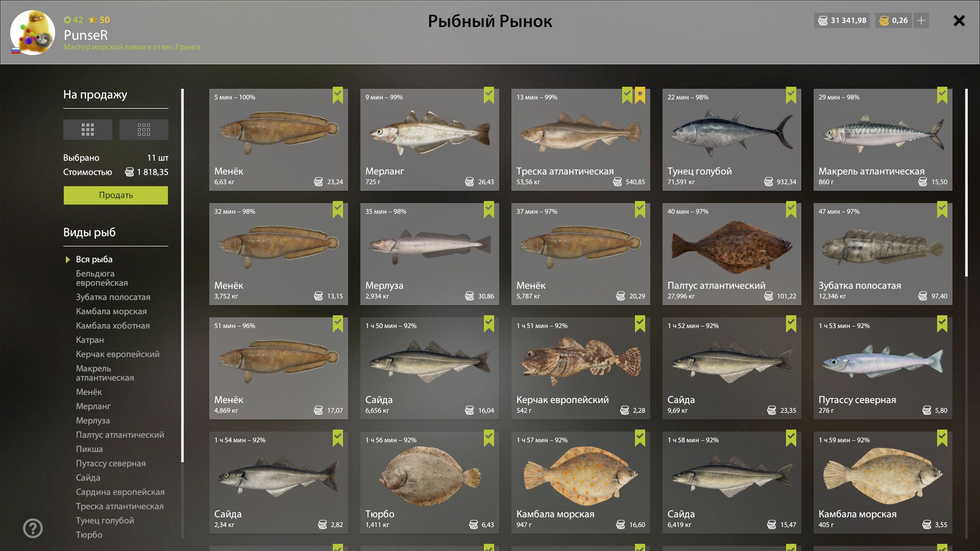Screen dimensions: 980x551
Task: Filter by Треска атлантическая in species list
Action: tap(120, 506)
